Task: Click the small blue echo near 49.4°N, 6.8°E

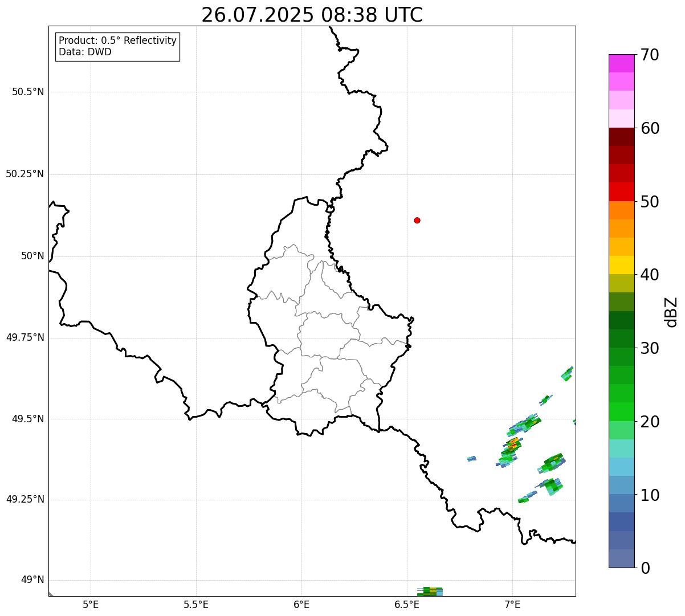Action: [x=472, y=458]
